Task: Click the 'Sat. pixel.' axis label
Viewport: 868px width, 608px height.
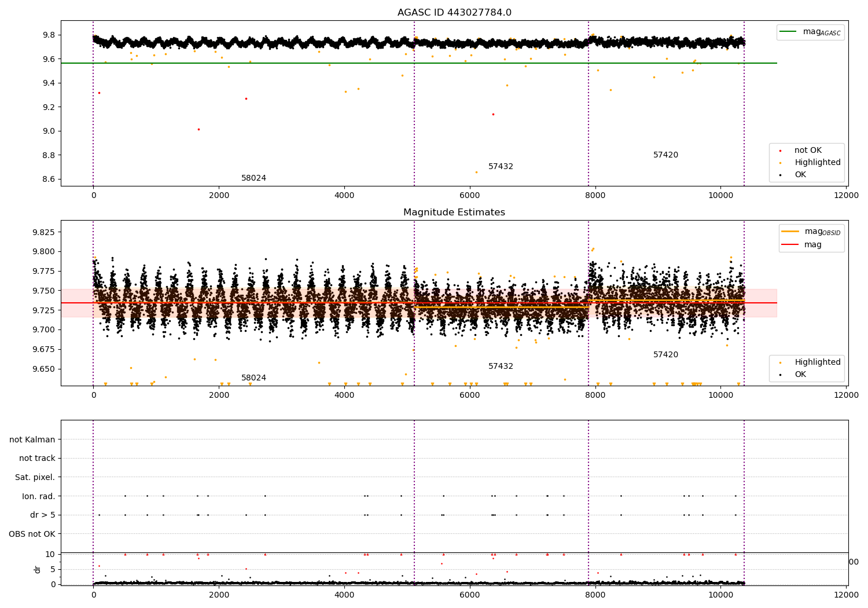Action: coord(35,477)
